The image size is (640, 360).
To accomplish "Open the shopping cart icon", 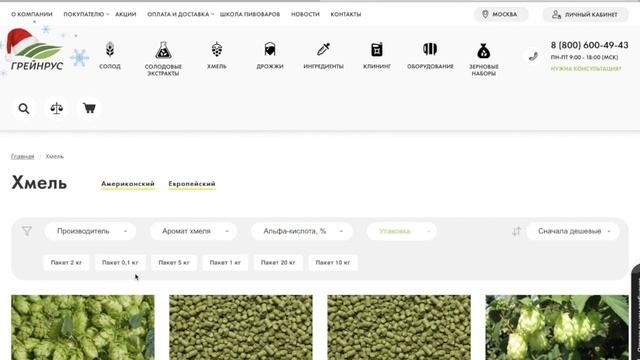I will (89, 108).
